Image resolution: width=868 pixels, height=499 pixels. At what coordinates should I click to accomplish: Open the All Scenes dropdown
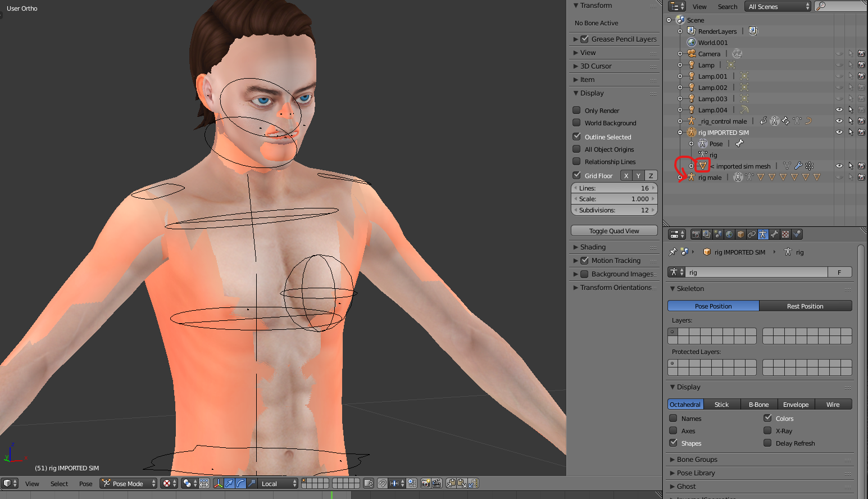pos(778,6)
